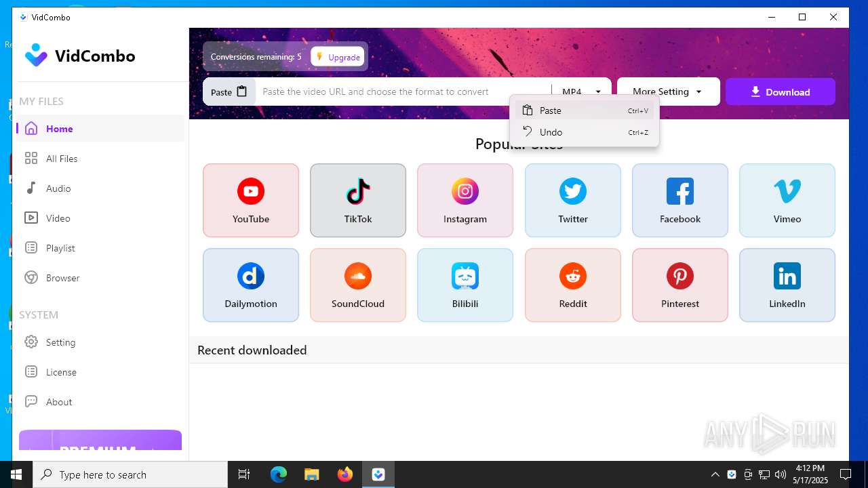Screen dimensions: 868x488
Task: Open Reddit site tile
Action: 573,285
